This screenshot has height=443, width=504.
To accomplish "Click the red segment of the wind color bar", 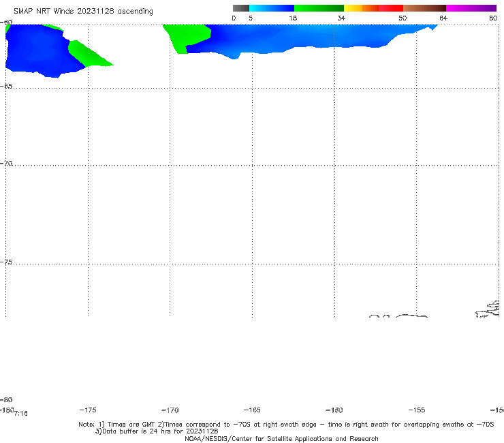I will tap(391, 8).
